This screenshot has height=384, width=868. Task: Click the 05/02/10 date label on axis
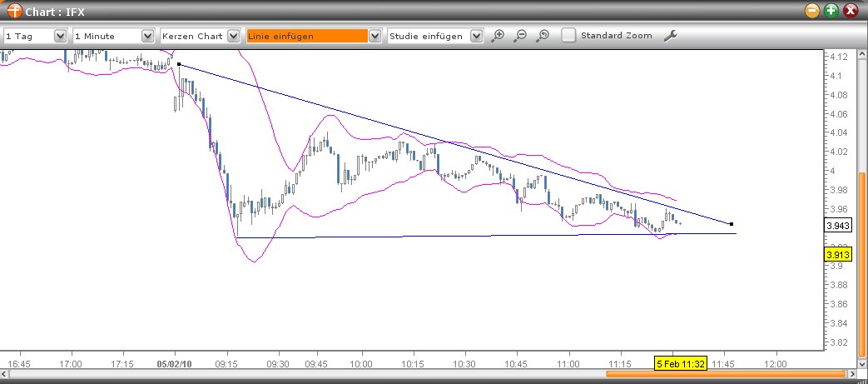point(175,364)
